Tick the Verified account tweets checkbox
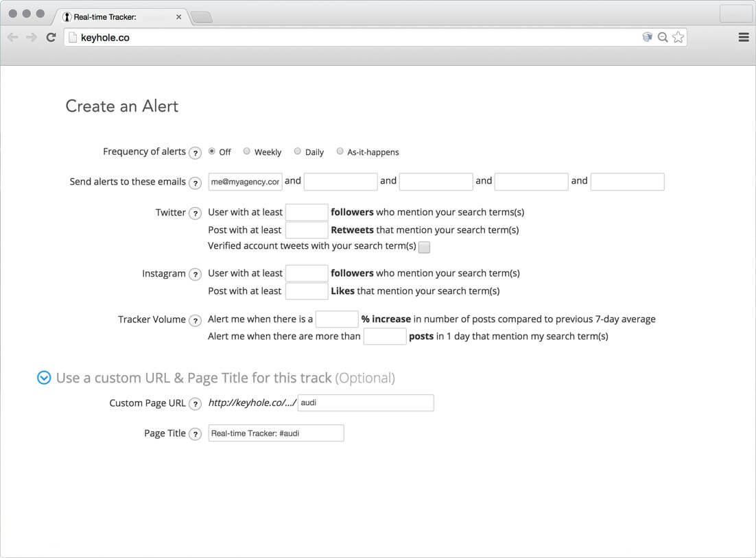This screenshot has height=558, width=756. [424, 247]
